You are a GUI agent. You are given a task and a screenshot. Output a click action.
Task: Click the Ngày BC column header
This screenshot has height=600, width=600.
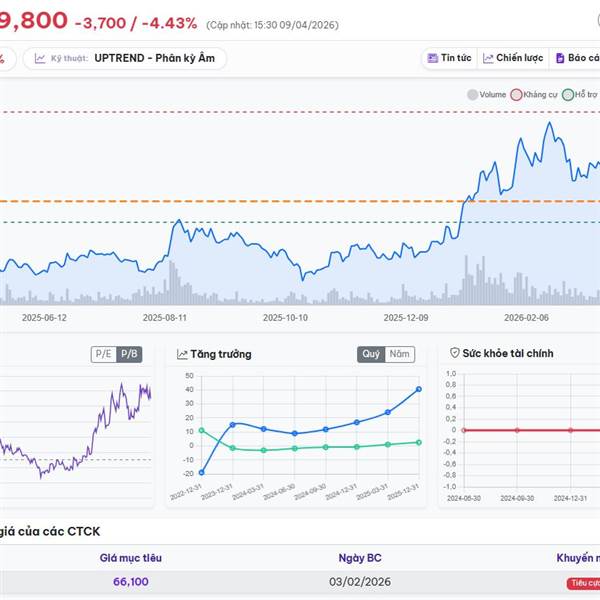pos(359,557)
